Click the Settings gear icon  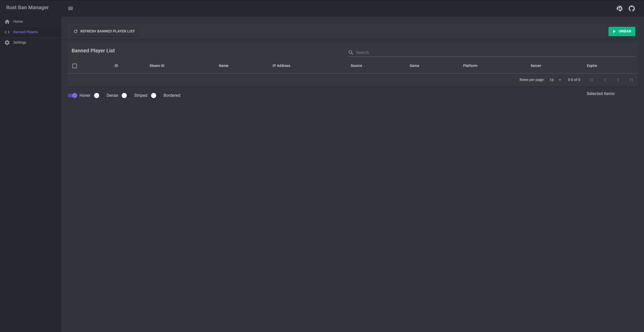[x=7, y=43]
